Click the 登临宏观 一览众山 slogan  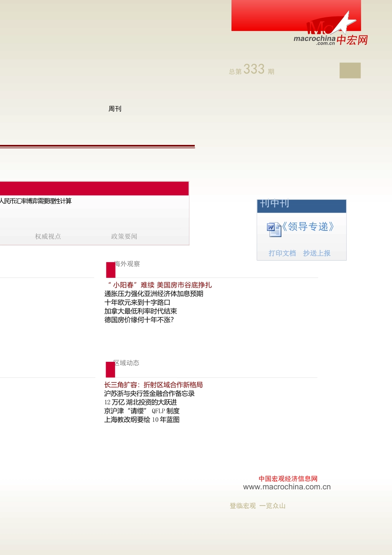pos(258,506)
